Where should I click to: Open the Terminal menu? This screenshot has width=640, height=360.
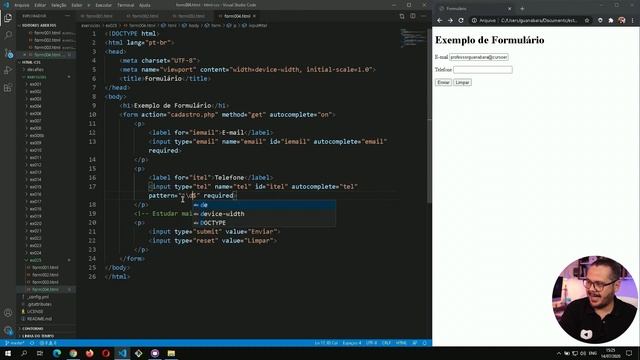(x=125, y=5)
